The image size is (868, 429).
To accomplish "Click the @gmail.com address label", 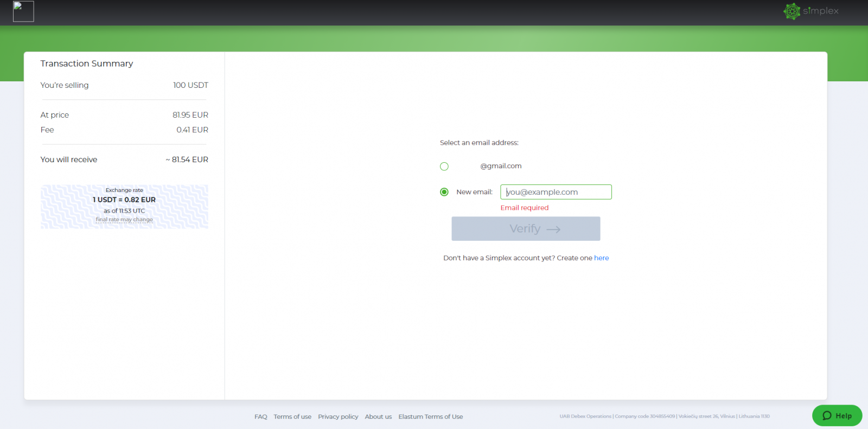I will [x=500, y=166].
